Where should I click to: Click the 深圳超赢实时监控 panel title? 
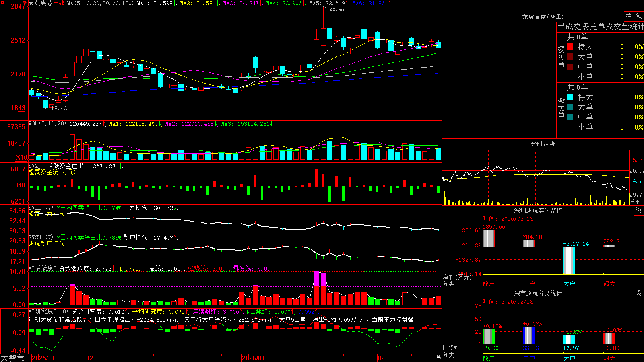pos(538,210)
